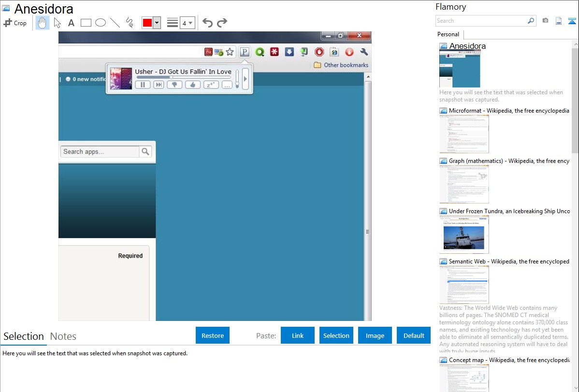
Task: Click the Search apps magnifier button
Action: [x=145, y=151]
